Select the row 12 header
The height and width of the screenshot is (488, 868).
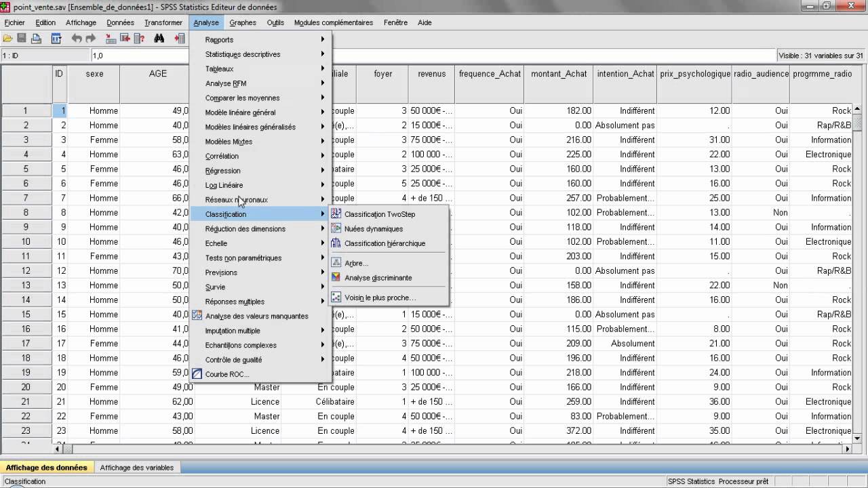click(26, 270)
